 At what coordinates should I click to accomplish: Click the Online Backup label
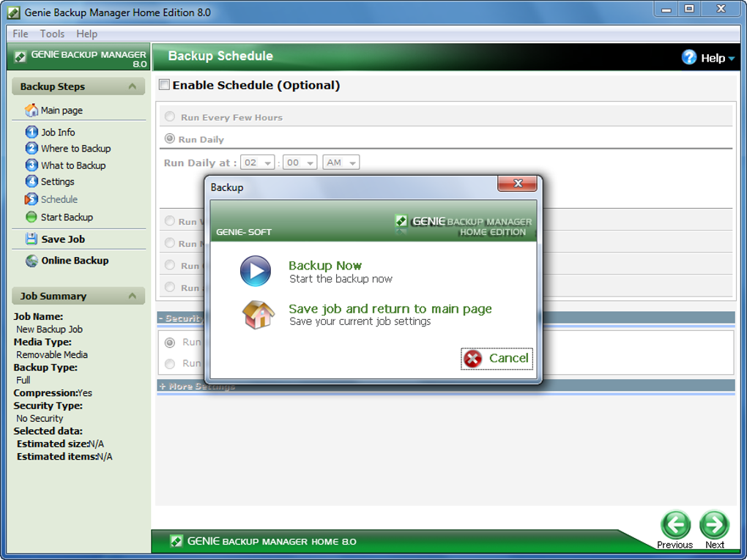tap(75, 261)
